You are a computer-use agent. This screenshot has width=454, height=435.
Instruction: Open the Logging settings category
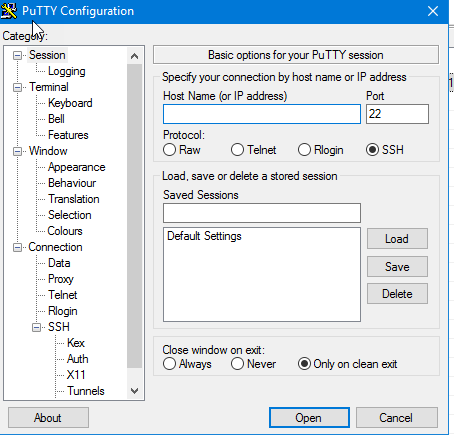67,71
